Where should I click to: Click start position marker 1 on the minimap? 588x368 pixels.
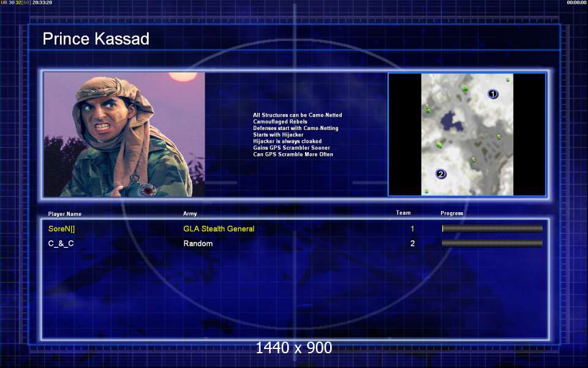pyautogui.click(x=492, y=94)
